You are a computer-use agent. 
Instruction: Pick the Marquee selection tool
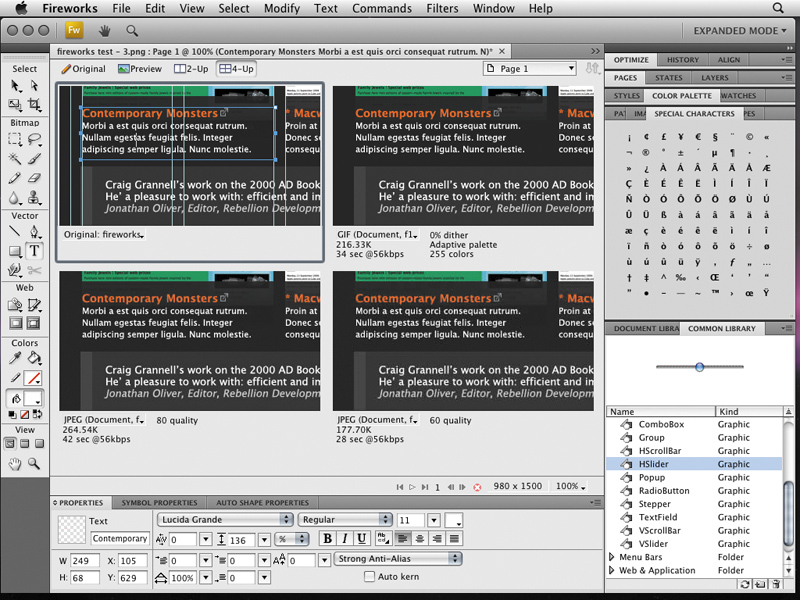click(15, 139)
